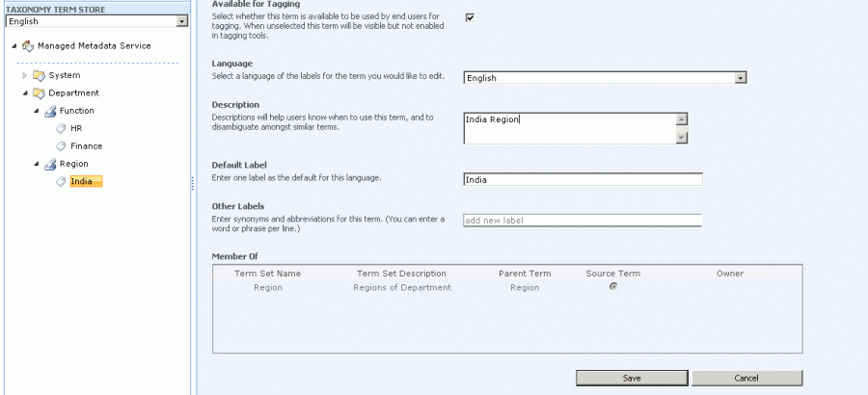
Task: Expand the System group node
Action: (x=26, y=75)
